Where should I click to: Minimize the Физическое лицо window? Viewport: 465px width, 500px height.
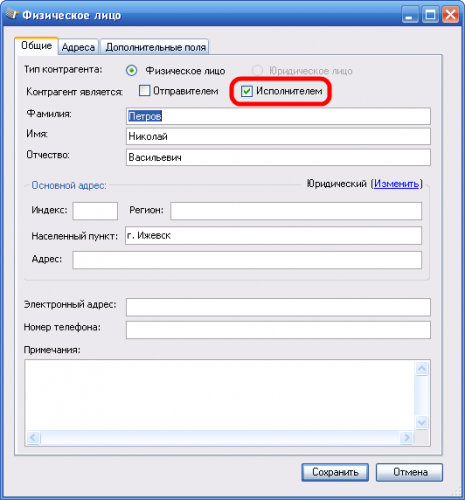[x=410, y=15]
